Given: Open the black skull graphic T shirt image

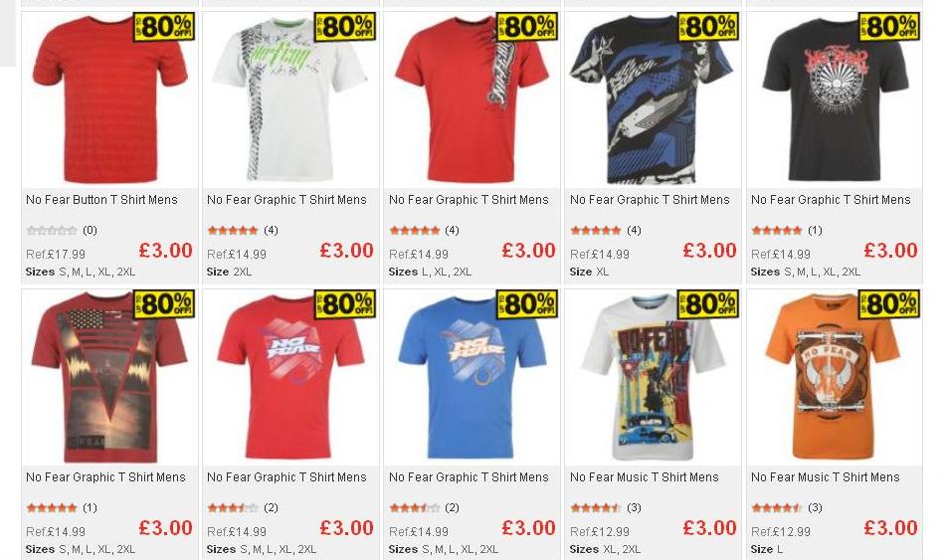Looking at the screenshot, I should [x=834, y=99].
